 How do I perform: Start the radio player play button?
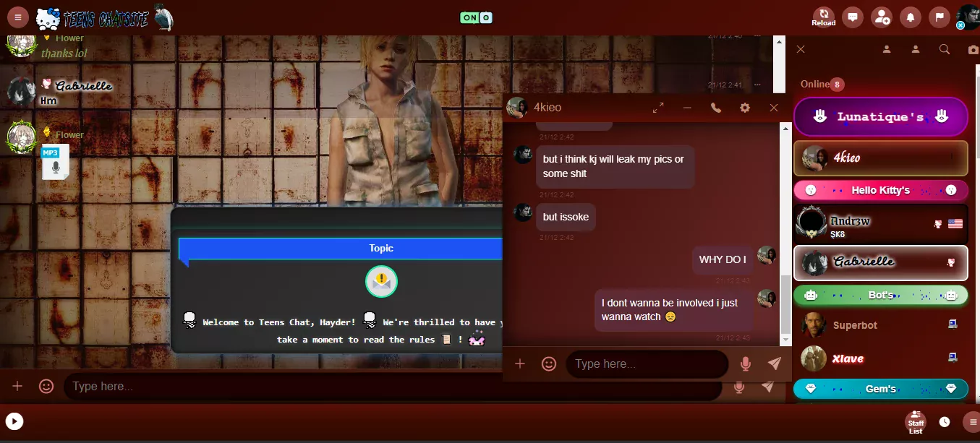pyautogui.click(x=14, y=421)
